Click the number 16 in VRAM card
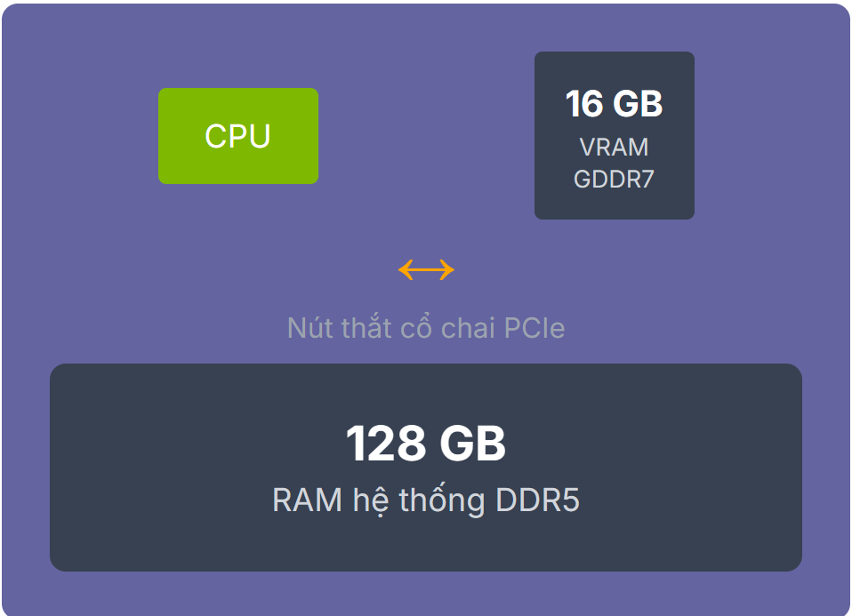 click(584, 103)
